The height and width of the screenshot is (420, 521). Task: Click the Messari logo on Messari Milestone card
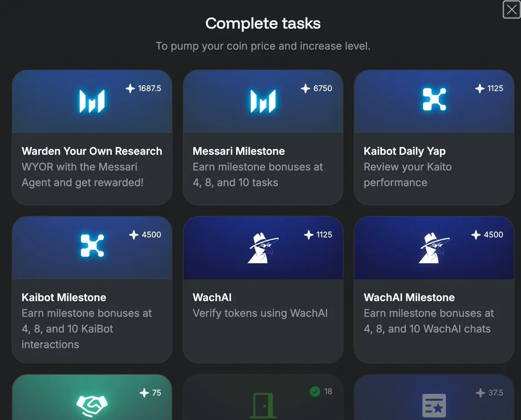[x=263, y=101]
